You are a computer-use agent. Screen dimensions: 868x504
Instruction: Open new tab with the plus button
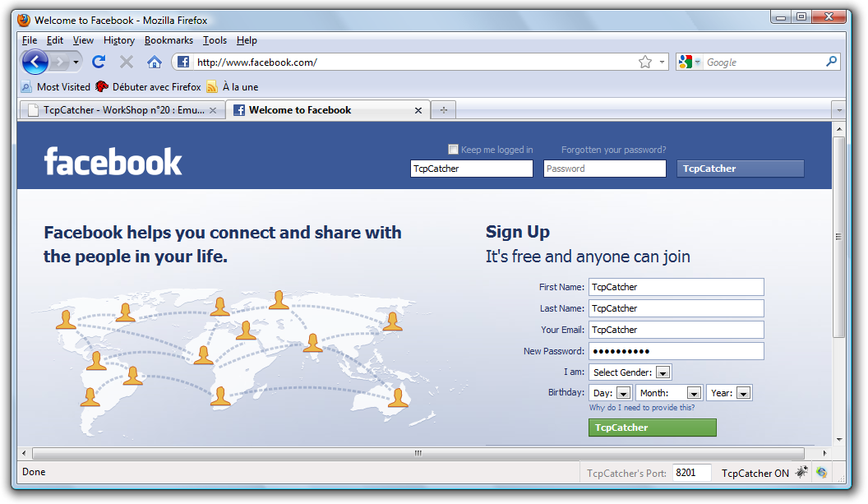coord(443,110)
